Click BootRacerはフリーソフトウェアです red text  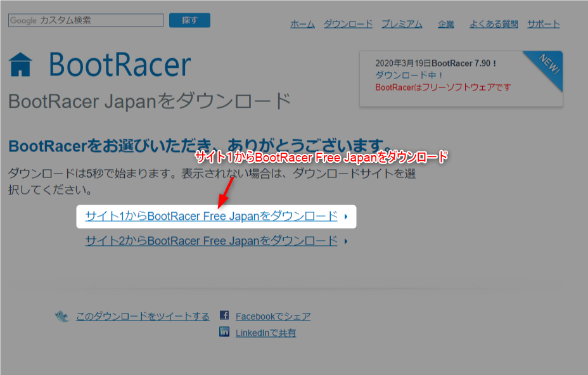coord(443,87)
